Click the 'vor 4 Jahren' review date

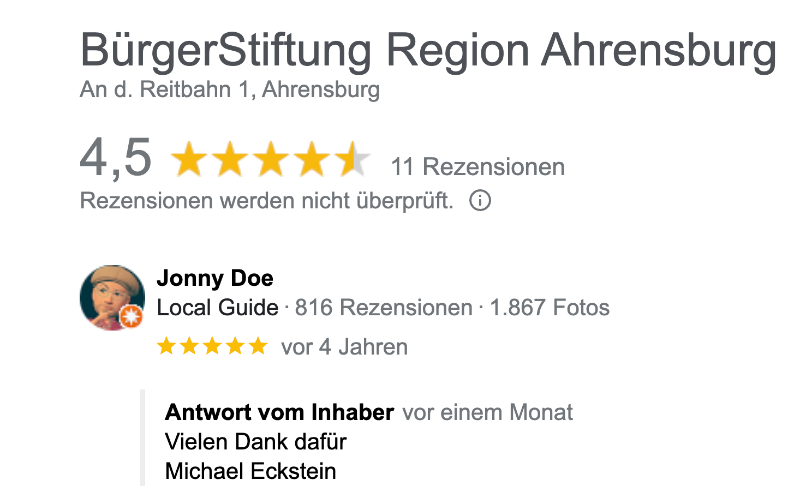pyautogui.click(x=344, y=347)
